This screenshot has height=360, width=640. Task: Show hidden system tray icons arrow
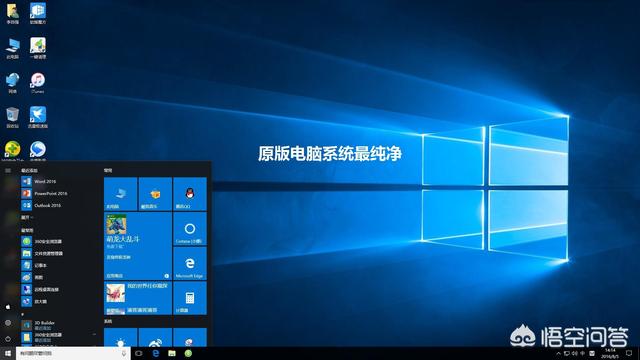tap(558, 353)
